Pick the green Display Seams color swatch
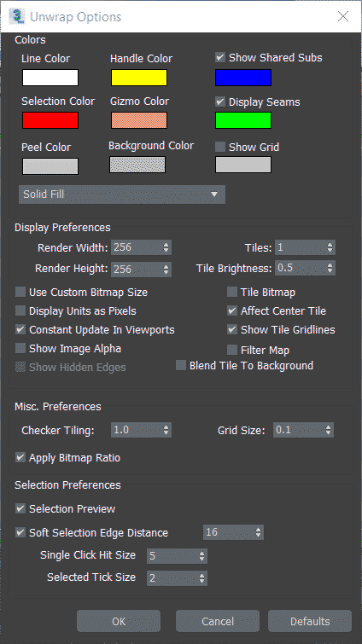The width and height of the screenshot is (362, 644). click(243, 120)
